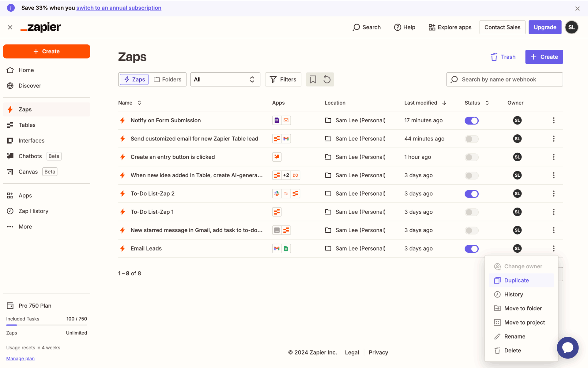The image size is (588, 368).
Task: Click the reset filters circular arrow icon
Action: pos(327,79)
